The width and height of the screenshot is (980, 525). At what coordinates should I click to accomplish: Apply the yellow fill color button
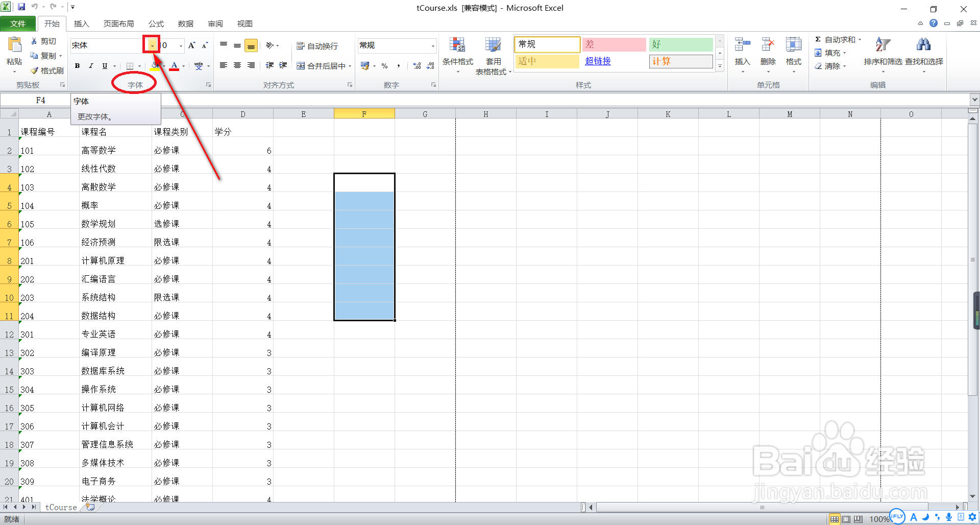coord(155,66)
